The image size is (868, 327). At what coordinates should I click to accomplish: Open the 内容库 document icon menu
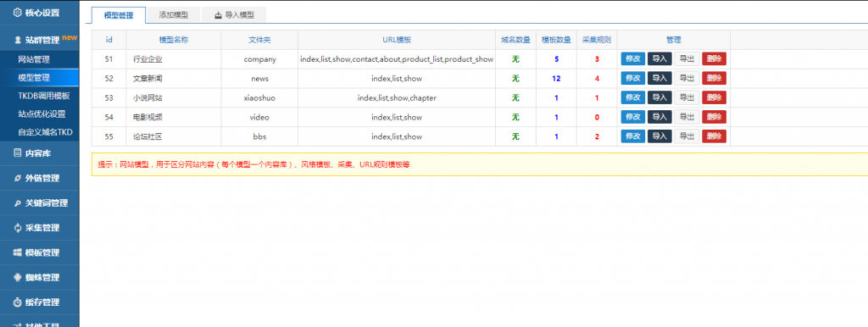coord(17,153)
